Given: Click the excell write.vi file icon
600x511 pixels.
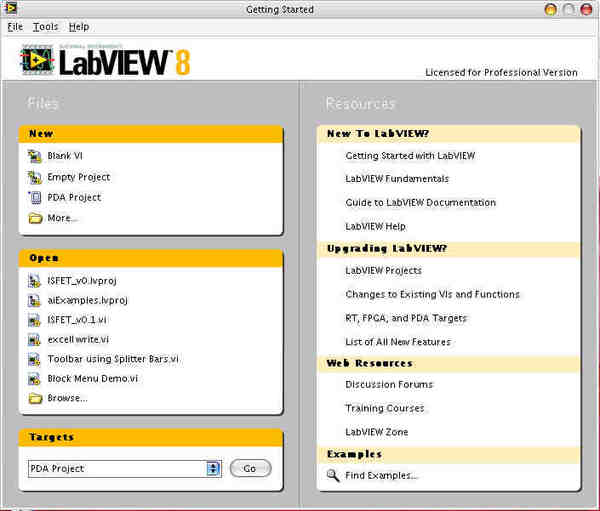Looking at the screenshot, I should (34, 340).
